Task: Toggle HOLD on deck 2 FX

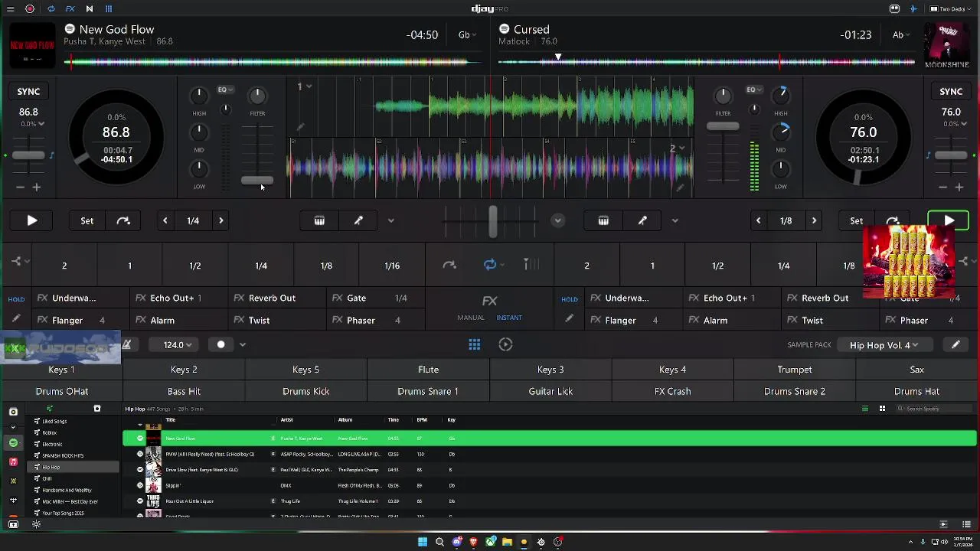Action: (x=570, y=299)
